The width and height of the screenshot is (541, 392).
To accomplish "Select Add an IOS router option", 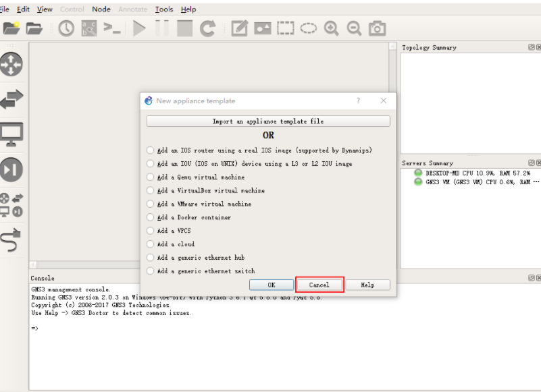I will pos(149,150).
